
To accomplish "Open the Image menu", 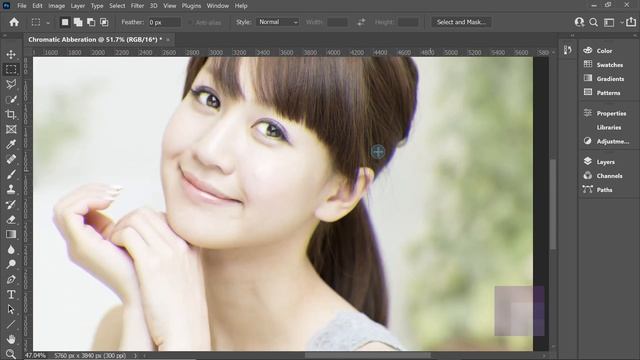I will (x=56, y=6).
